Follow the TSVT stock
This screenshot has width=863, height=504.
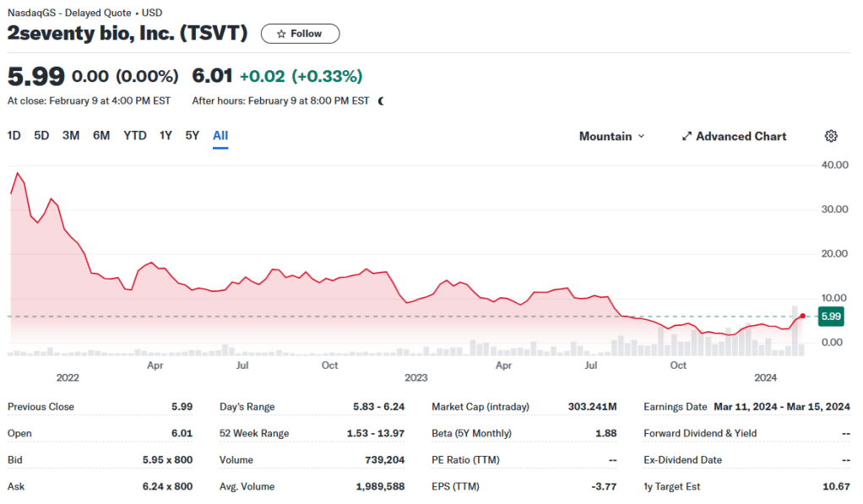tap(300, 34)
